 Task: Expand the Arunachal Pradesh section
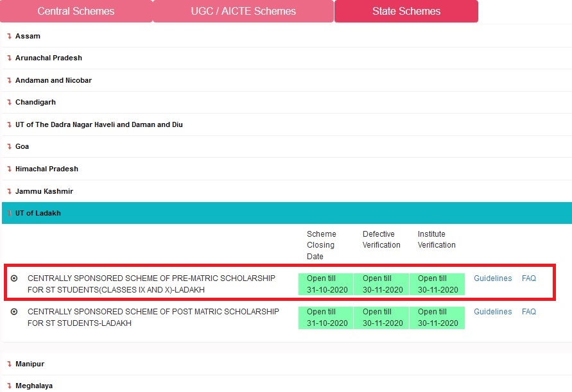(287, 58)
